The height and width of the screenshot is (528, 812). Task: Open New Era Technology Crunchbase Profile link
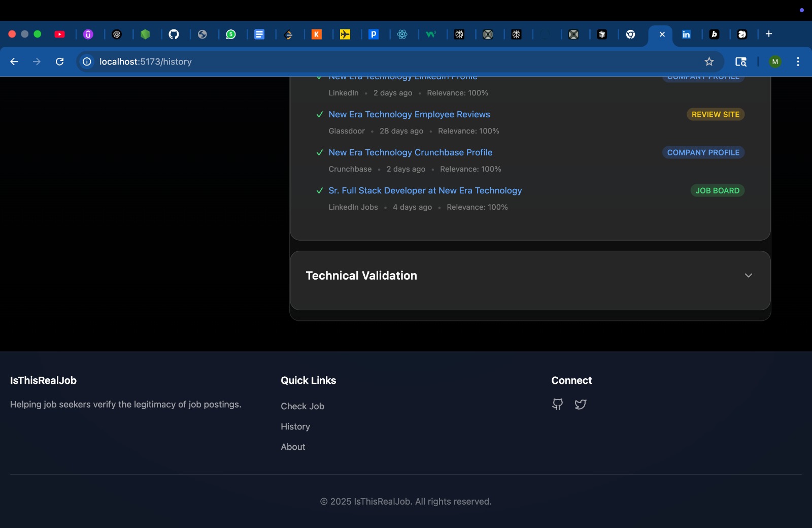(x=410, y=153)
